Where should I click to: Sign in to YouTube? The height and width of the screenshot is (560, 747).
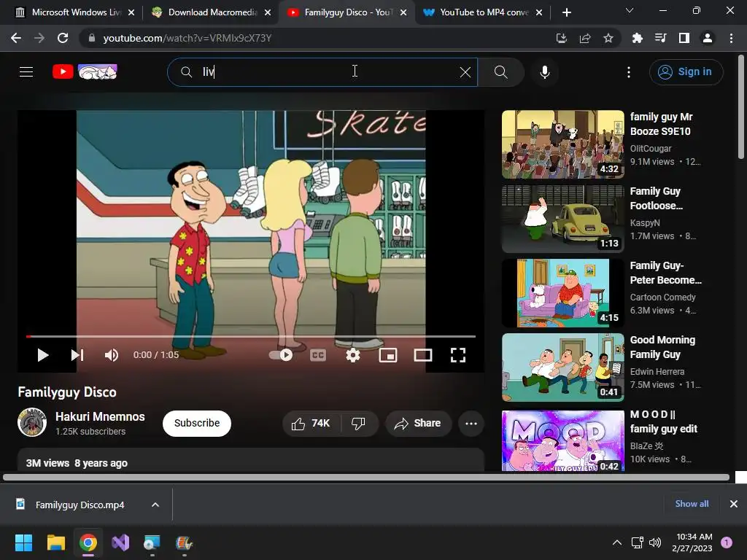tap(686, 72)
